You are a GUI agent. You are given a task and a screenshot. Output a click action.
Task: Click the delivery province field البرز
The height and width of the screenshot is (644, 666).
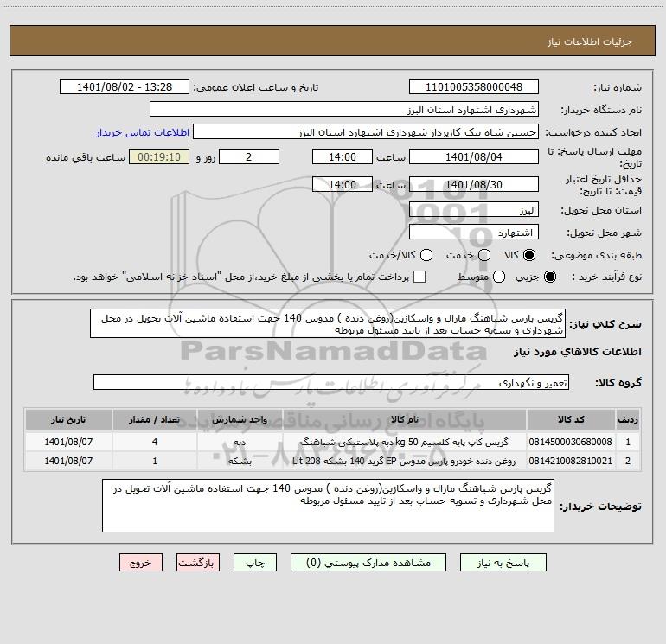coord(474,210)
